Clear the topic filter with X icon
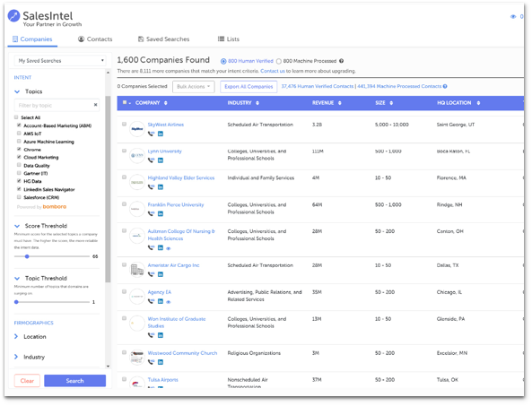 (95, 105)
